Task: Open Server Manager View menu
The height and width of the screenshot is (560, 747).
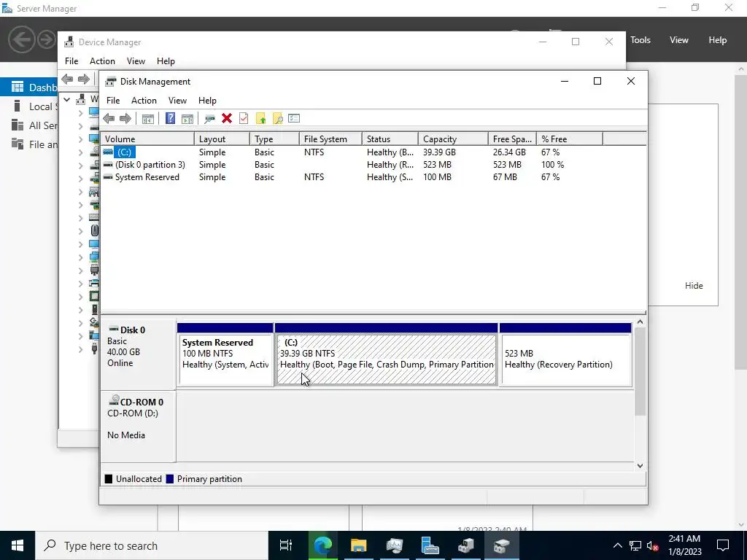Action: [x=679, y=40]
